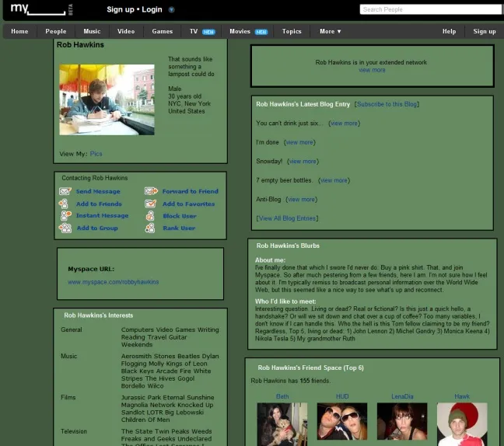Click Sign up in the navigation bar

(x=485, y=31)
